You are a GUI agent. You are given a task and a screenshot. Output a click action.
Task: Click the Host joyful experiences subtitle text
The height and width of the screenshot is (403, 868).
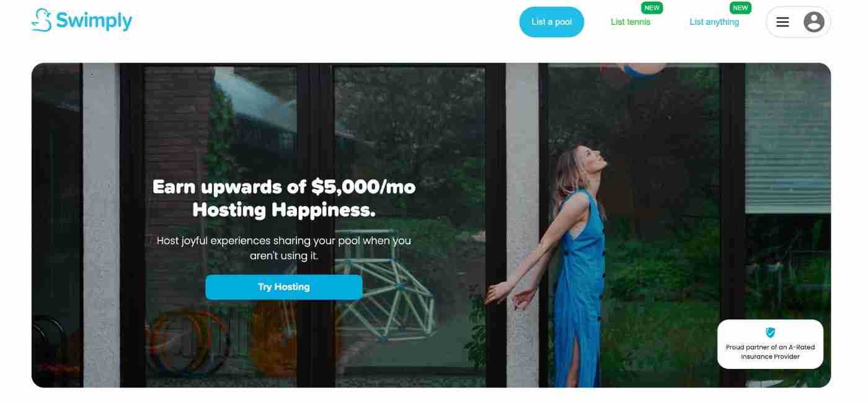(x=284, y=248)
